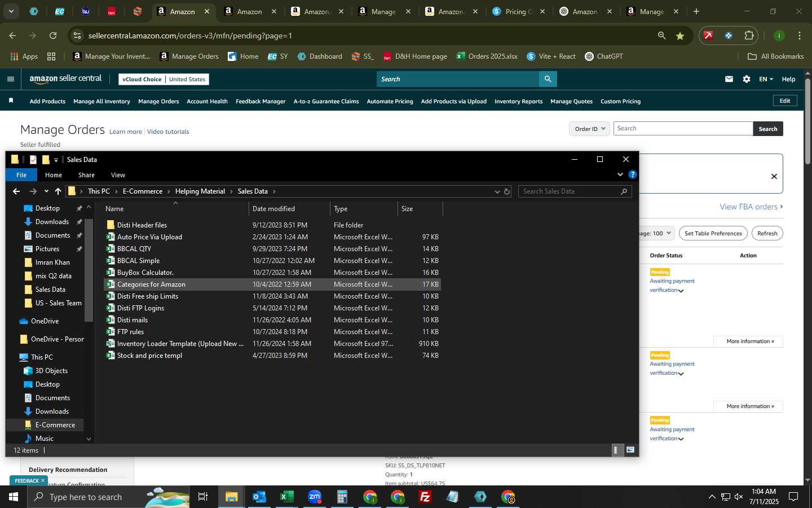
Task: Open Explorer address history dropdown
Action: (497, 191)
